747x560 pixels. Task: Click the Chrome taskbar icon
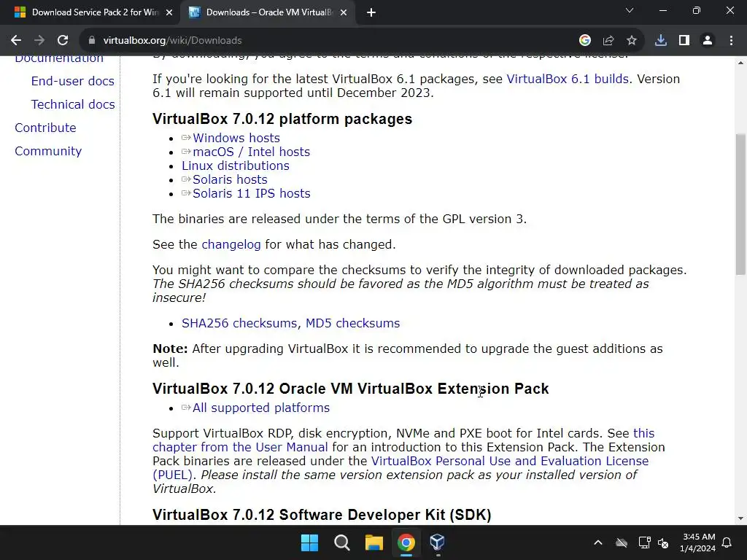(406, 542)
